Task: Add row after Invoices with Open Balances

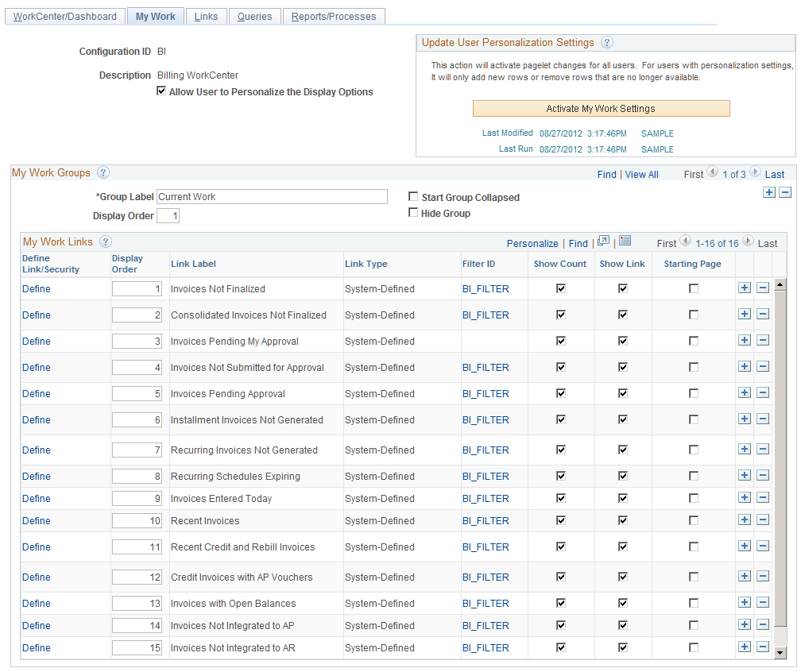Action: pyautogui.click(x=745, y=603)
